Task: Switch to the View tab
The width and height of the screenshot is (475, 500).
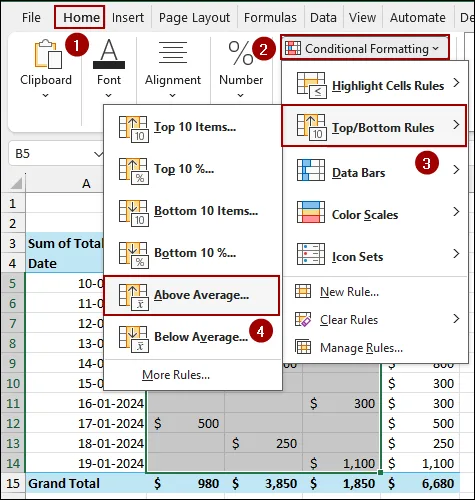Action: point(362,17)
